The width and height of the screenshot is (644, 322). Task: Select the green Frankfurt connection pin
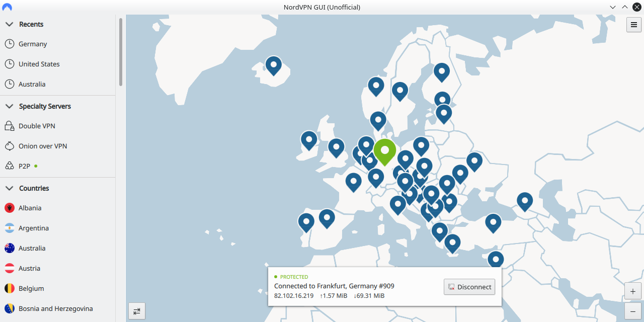click(384, 151)
